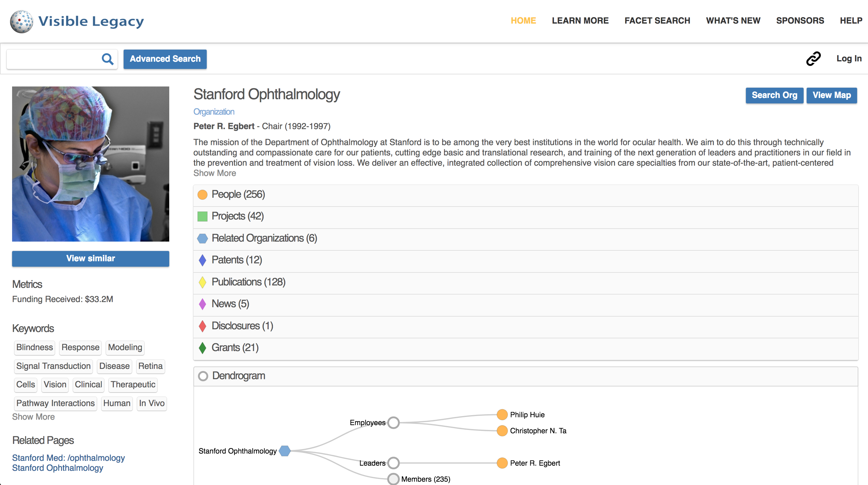Collapse the Leaders dendrogram node
The width and height of the screenshot is (868, 485).
pyautogui.click(x=393, y=463)
